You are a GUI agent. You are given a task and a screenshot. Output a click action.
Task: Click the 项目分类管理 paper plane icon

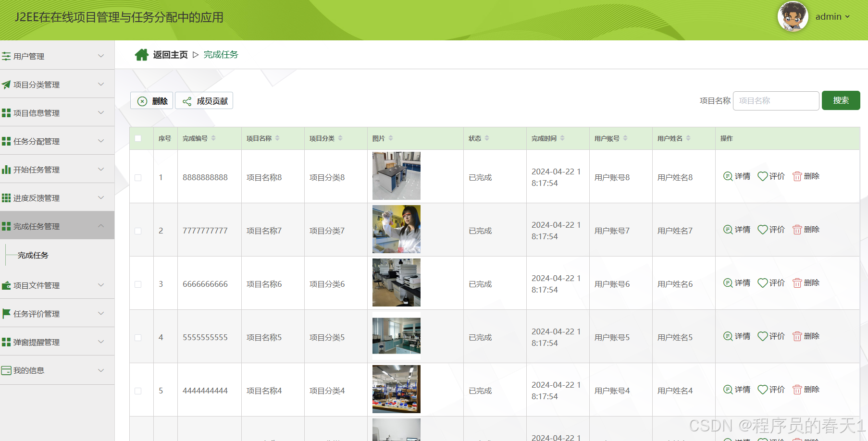tap(6, 85)
